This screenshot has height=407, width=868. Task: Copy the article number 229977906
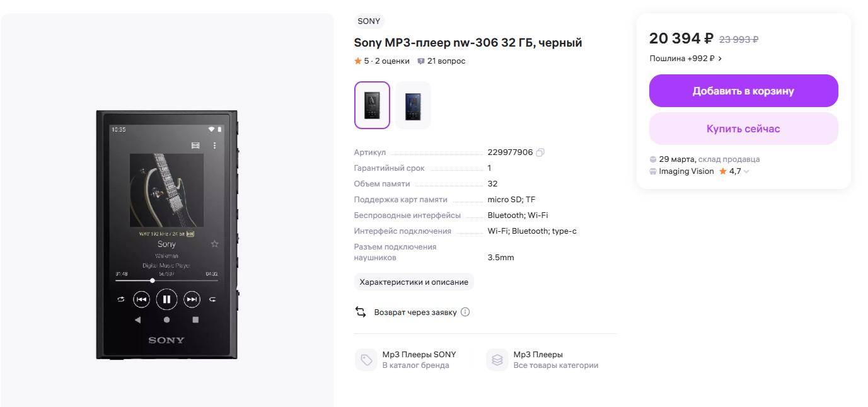click(540, 152)
